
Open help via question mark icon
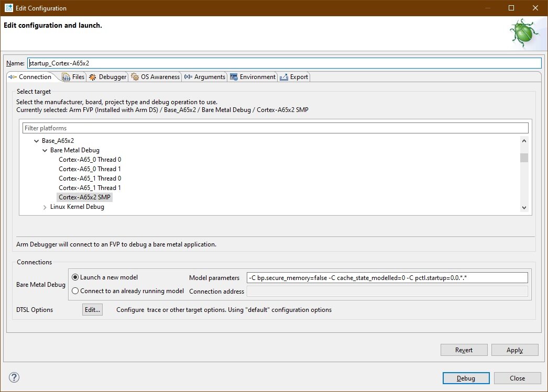(14, 377)
